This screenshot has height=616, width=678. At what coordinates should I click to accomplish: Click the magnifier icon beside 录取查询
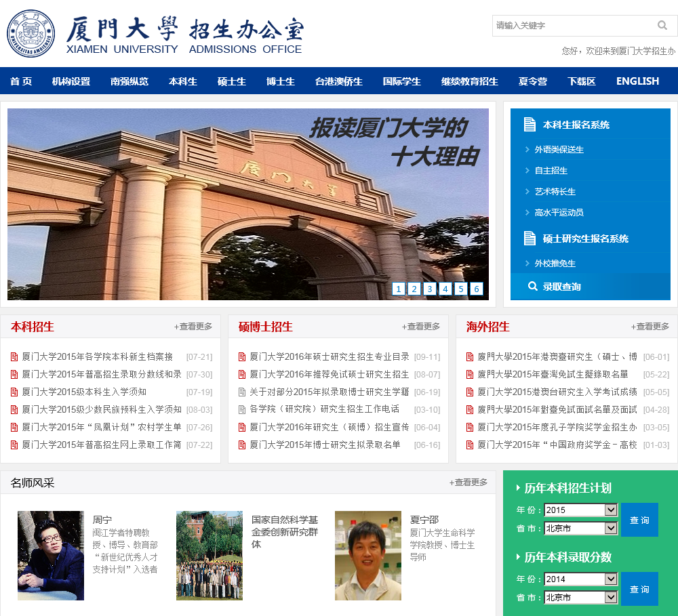[533, 286]
